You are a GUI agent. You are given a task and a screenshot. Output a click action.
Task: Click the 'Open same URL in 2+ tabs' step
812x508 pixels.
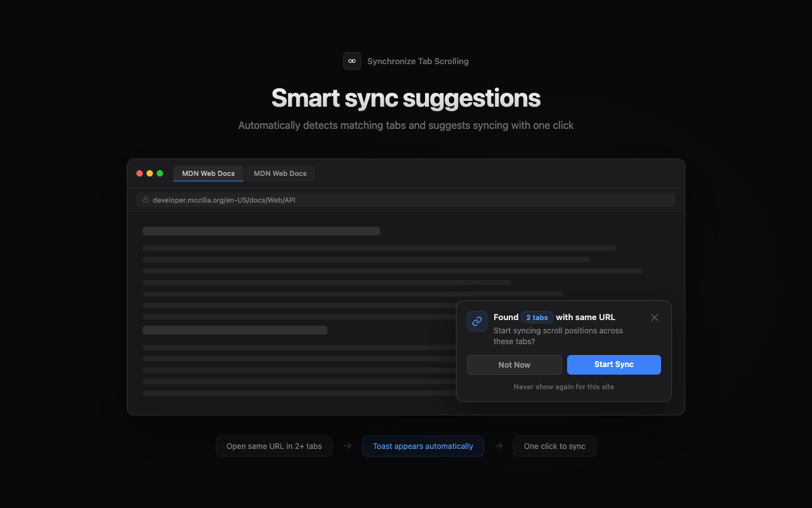274,446
